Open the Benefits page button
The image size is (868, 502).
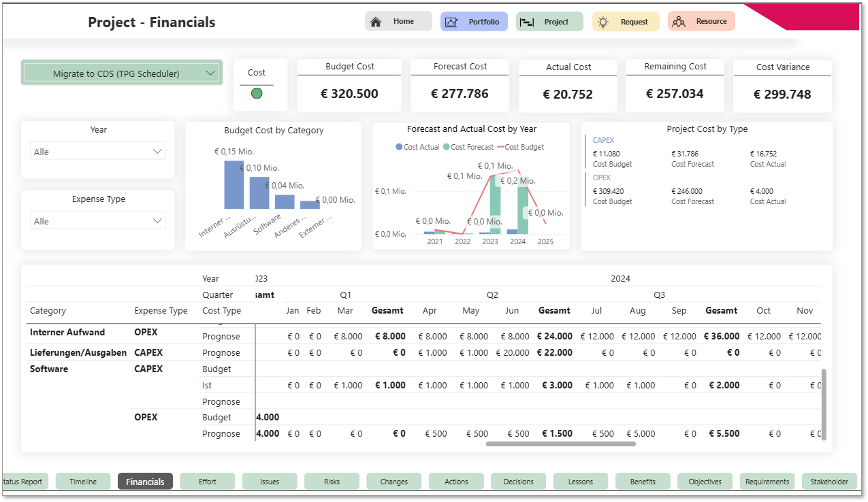pyautogui.click(x=643, y=482)
